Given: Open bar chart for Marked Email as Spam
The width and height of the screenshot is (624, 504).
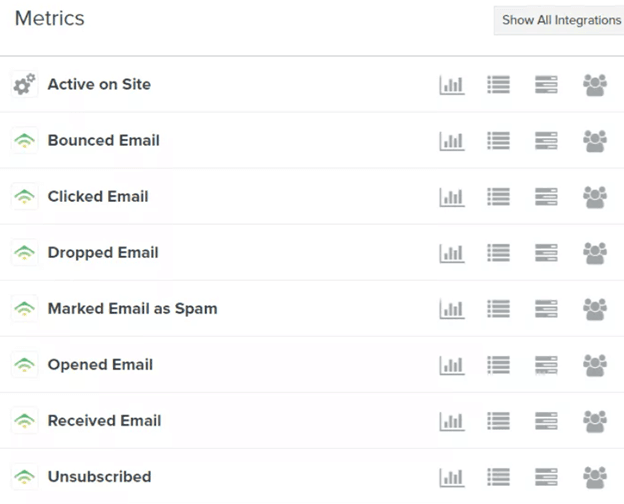Looking at the screenshot, I should click(452, 309).
